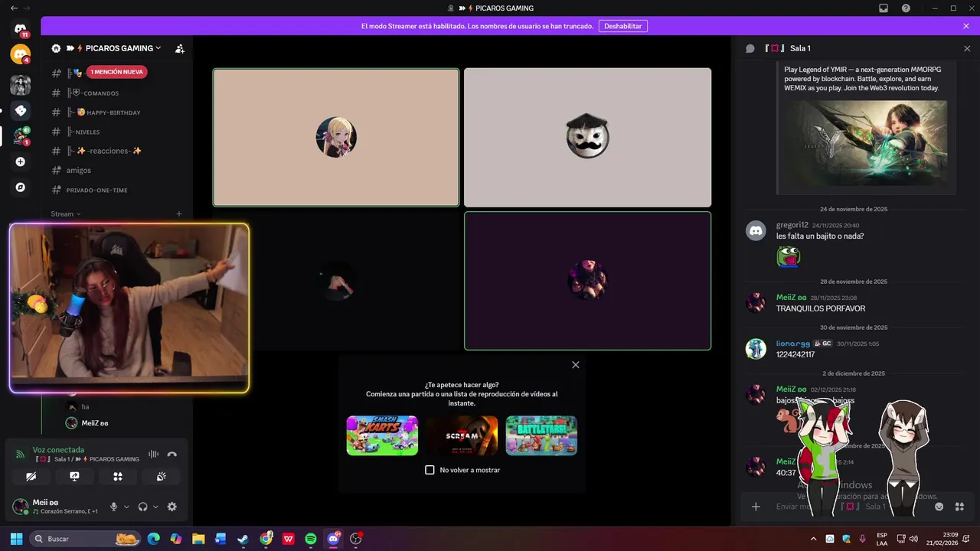This screenshot has height=551, width=980.
Task: Share your screen button in voice panel
Action: coord(74,476)
